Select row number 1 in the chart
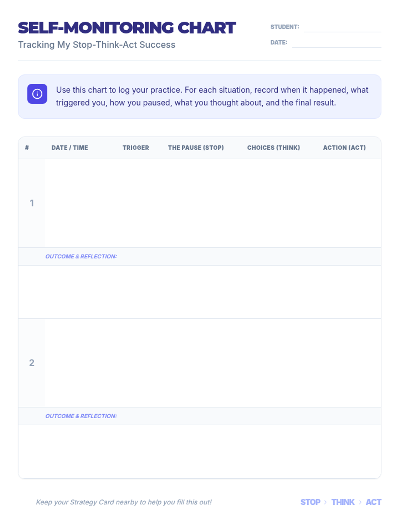This screenshot has height=532, width=399. point(32,203)
